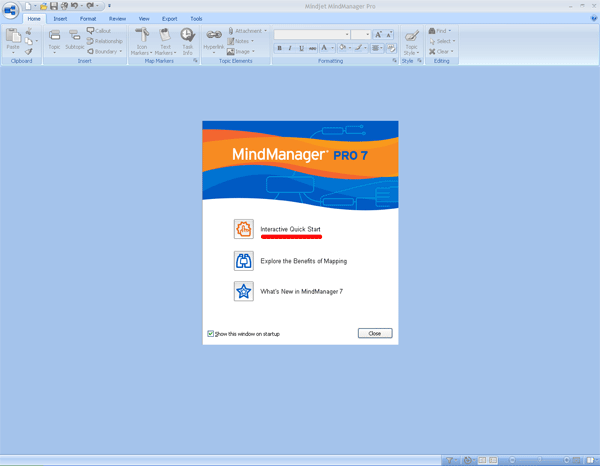Open the fill color bucket picker
This screenshot has width=600, height=466.
coord(343,48)
